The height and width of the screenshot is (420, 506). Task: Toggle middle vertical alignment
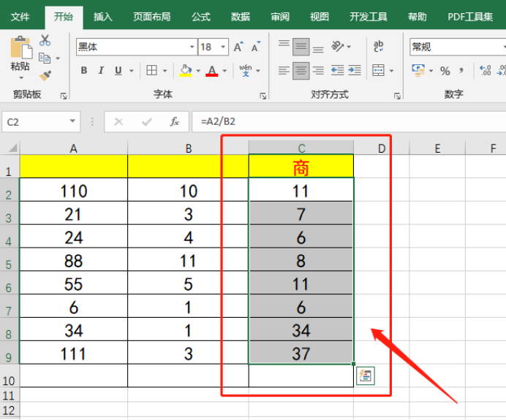[301, 47]
